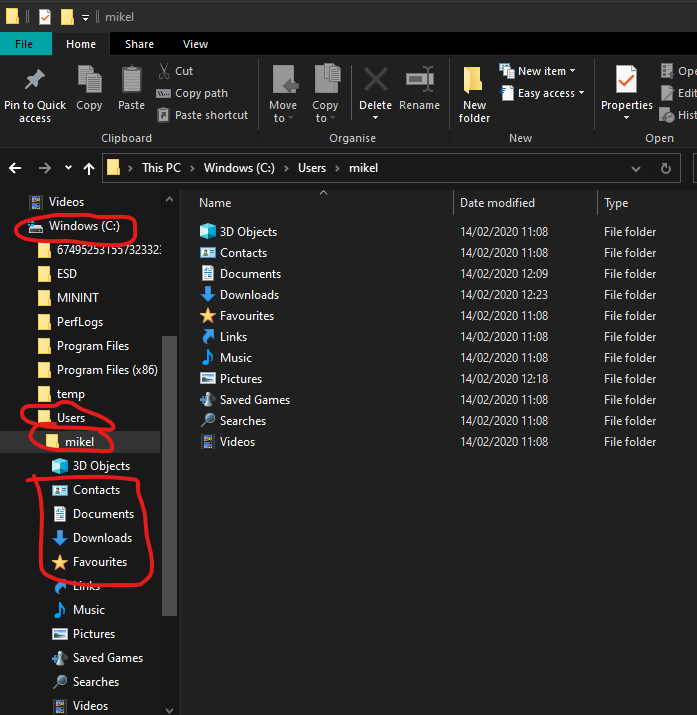Expand the Properties dropdown arrow
This screenshot has width=697, height=715.
(626, 118)
